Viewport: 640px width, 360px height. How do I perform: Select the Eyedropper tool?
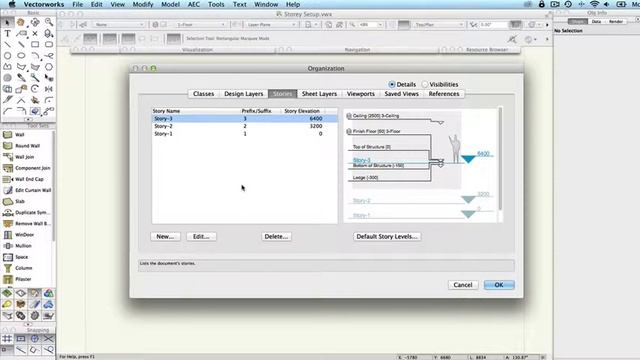[x=21, y=78]
